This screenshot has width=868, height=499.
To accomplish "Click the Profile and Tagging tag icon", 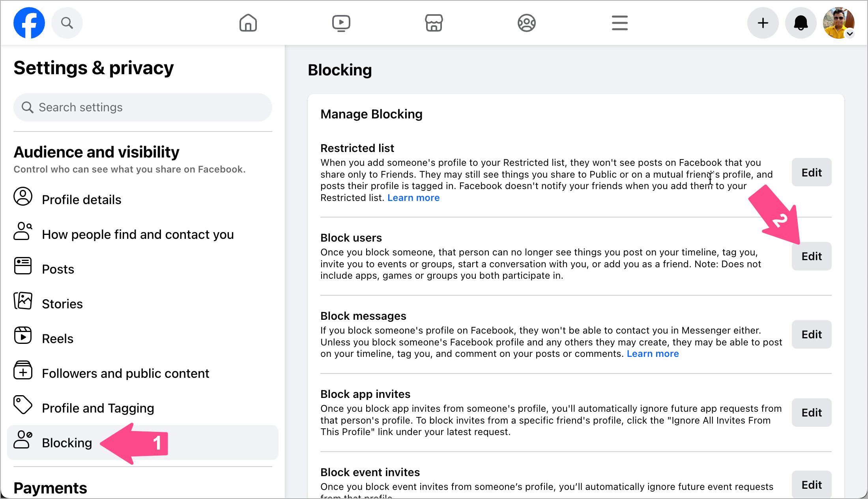I will click(x=23, y=405).
